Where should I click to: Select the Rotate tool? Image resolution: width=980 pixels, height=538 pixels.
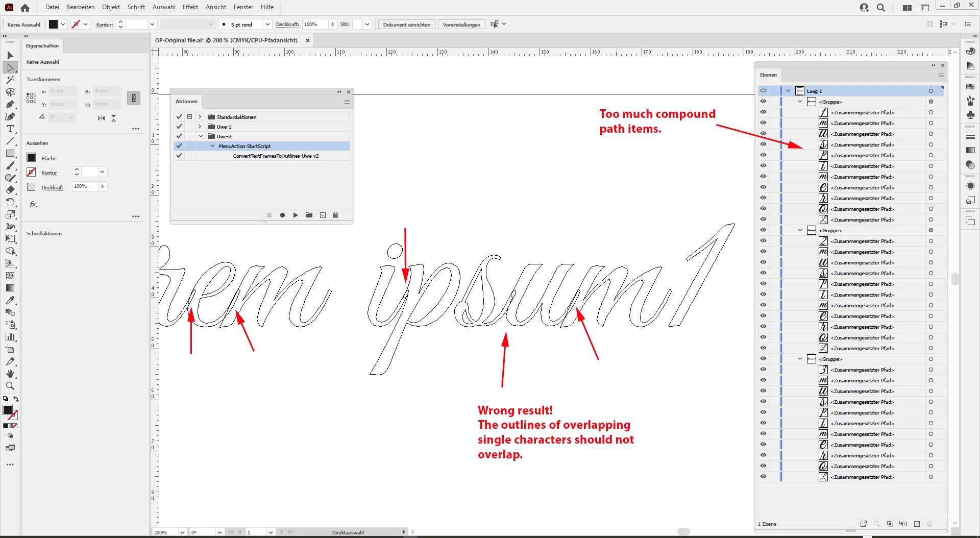tap(10, 202)
